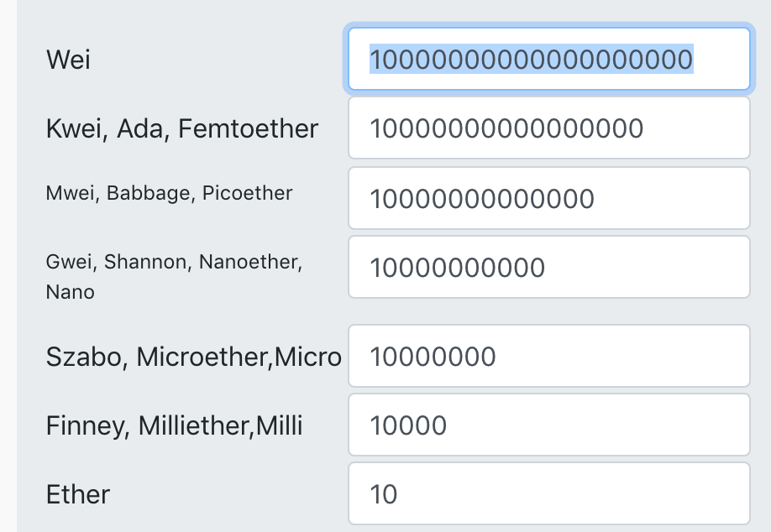Focus the Ether amount input field
The width and height of the screenshot is (771, 532).
(548, 494)
